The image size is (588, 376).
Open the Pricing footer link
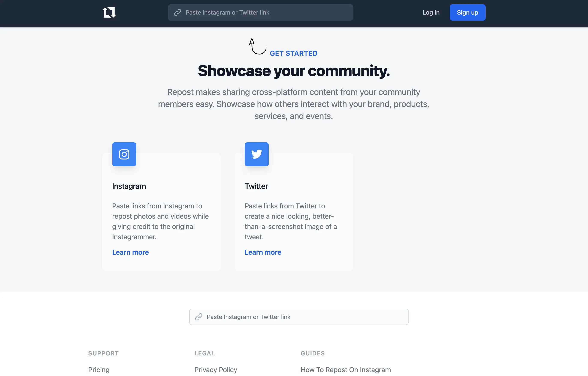(x=99, y=370)
